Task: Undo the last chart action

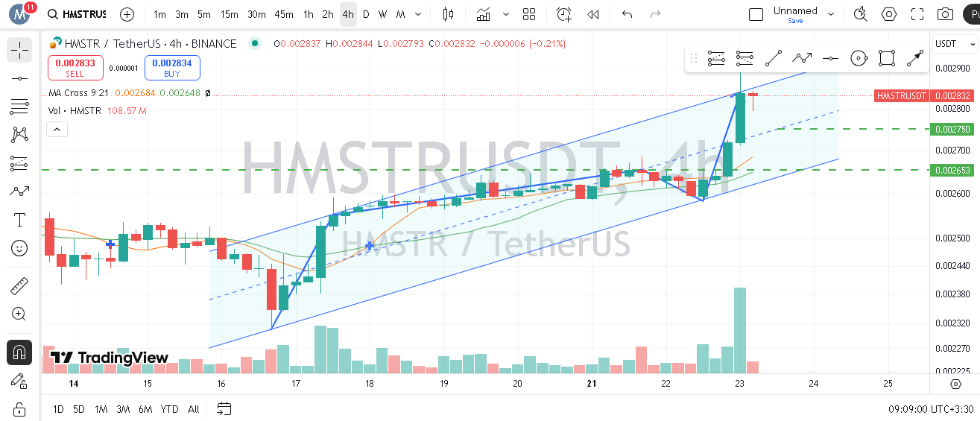Action: pos(627,14)
